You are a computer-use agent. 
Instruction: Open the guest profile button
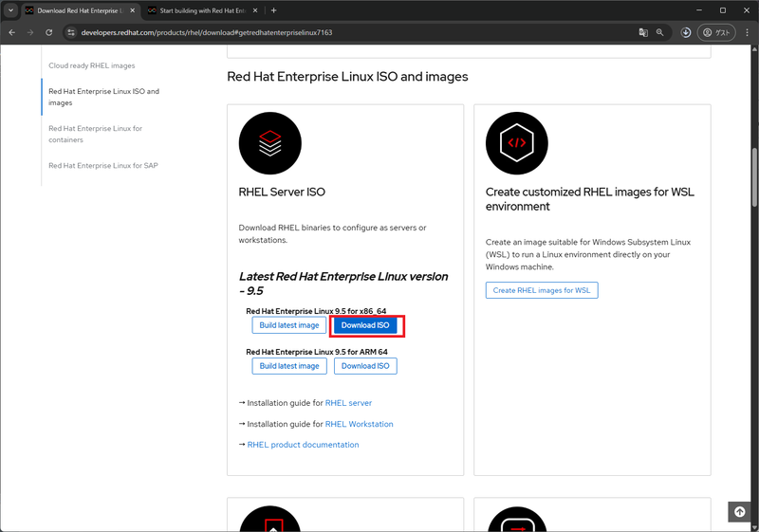click(716, 32)
